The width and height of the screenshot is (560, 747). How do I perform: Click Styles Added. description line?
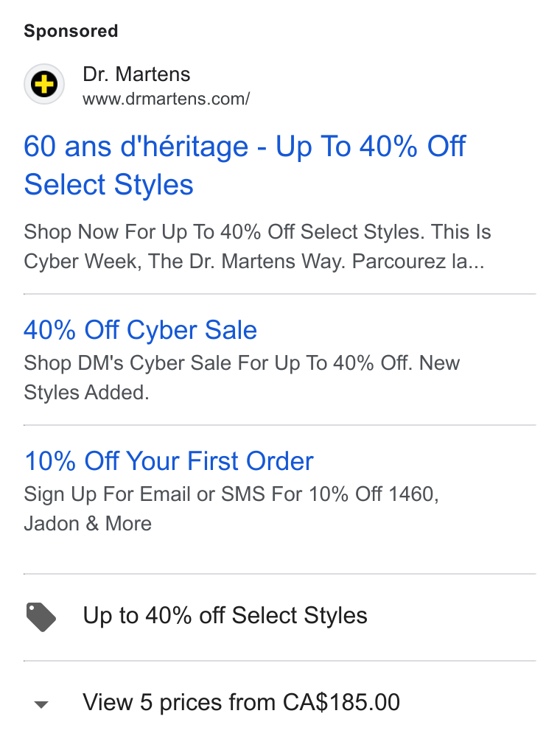(86, 393)
